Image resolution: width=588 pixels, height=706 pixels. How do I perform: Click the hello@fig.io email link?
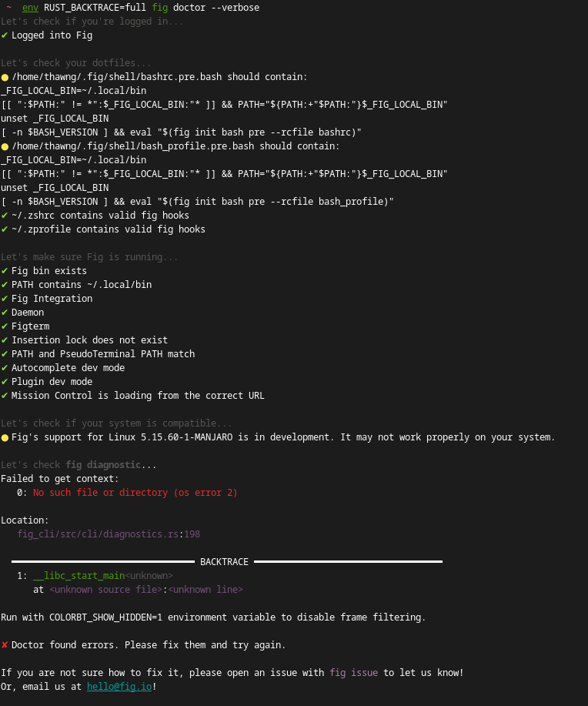[x=119, y=686]
